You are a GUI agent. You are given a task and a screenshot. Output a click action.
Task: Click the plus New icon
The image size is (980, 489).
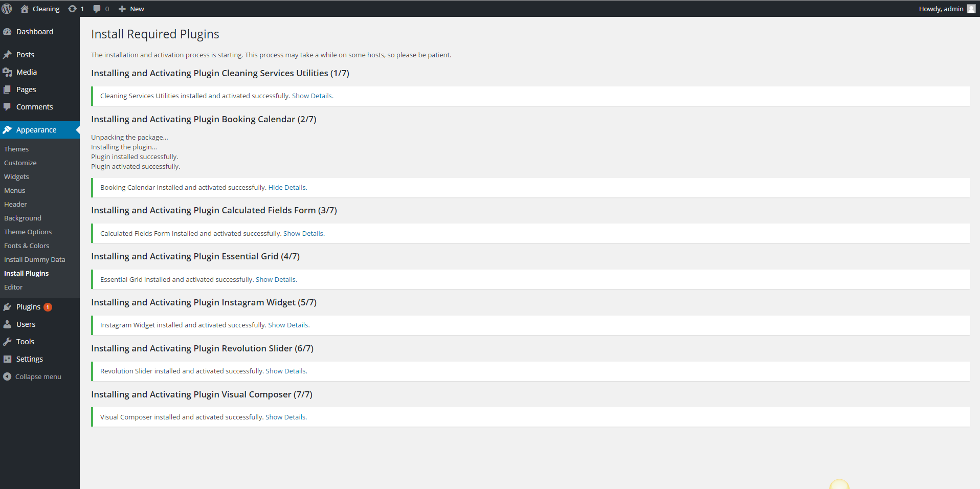122,9
